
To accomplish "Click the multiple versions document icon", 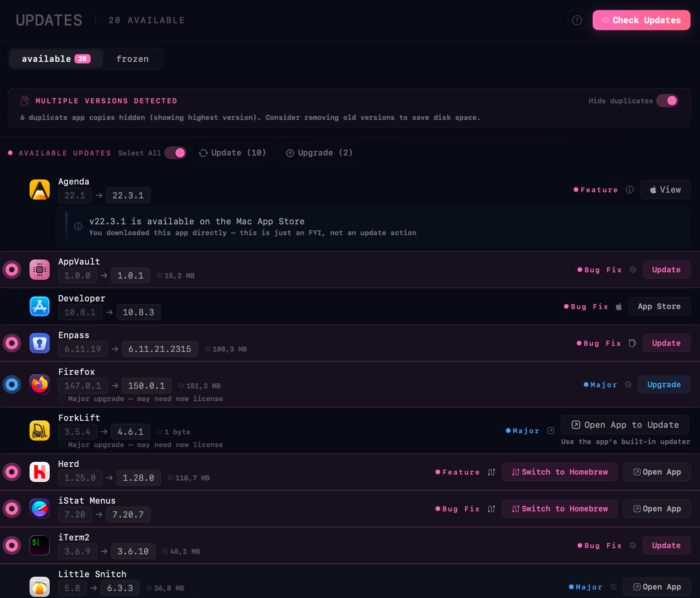I will [x=25, y=101].
